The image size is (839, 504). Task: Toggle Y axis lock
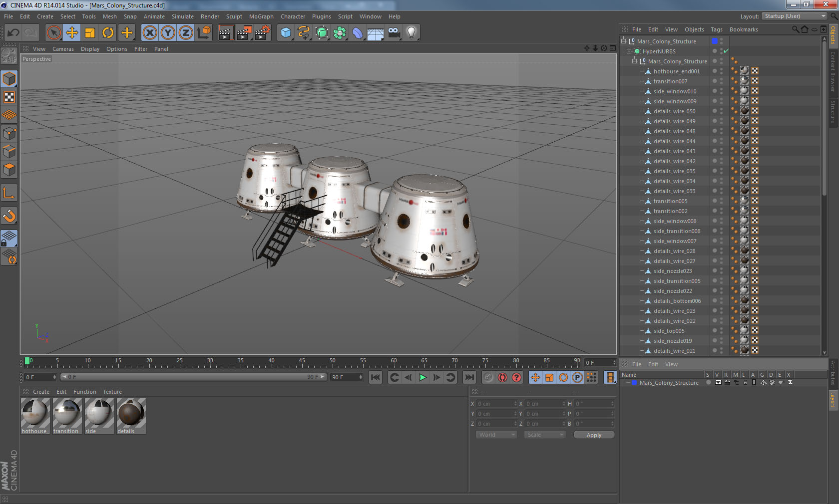click(168, 33)
